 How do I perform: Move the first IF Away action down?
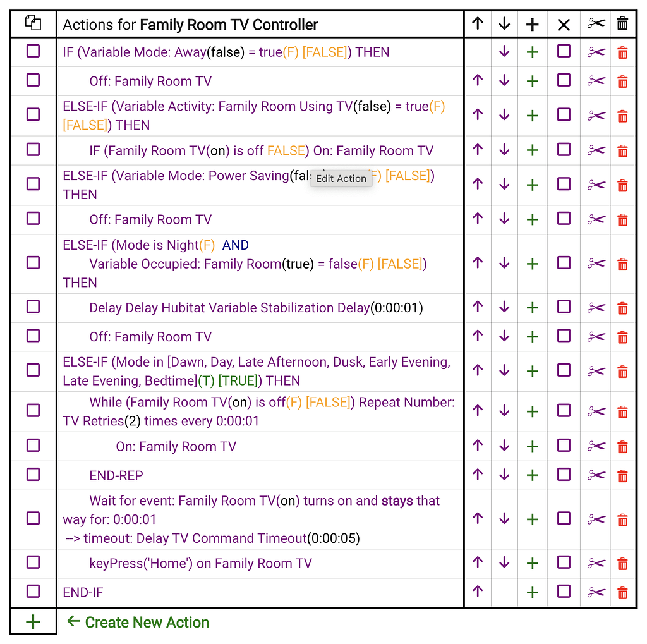(504, 52)
